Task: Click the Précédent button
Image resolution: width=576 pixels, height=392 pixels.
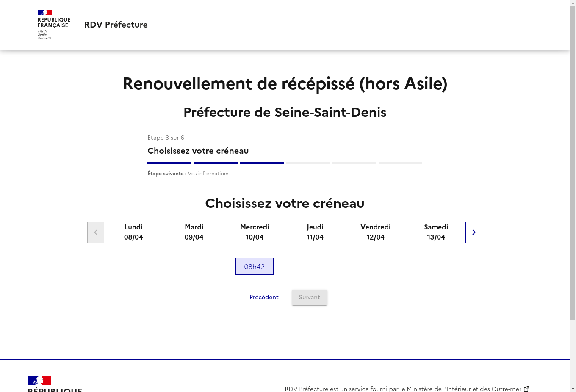Action: 264,298
